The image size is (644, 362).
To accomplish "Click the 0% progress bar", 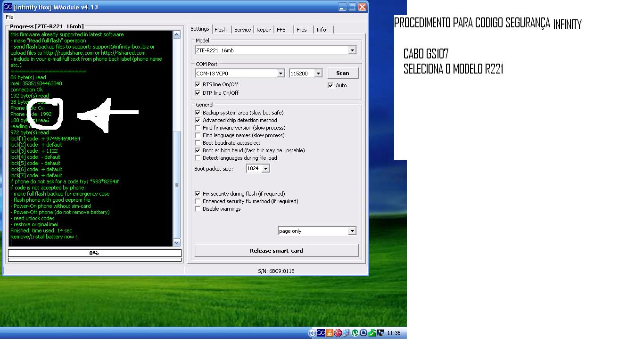I will 94,253.
